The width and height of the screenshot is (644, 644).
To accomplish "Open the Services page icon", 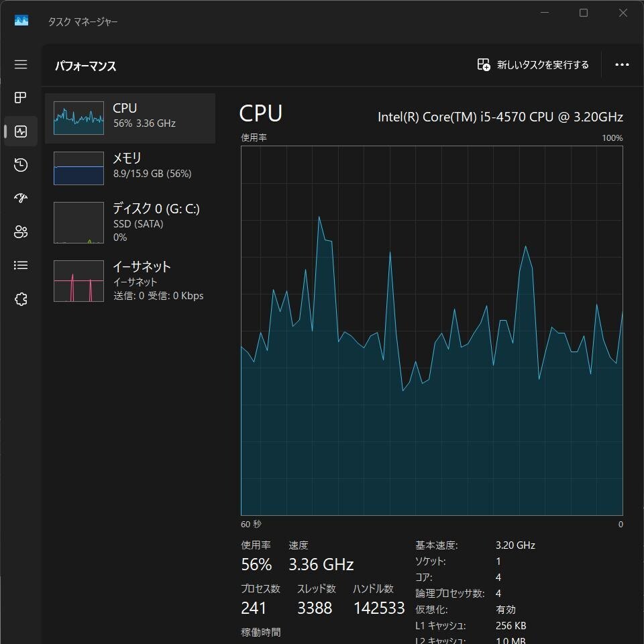I will click(21, 299).
